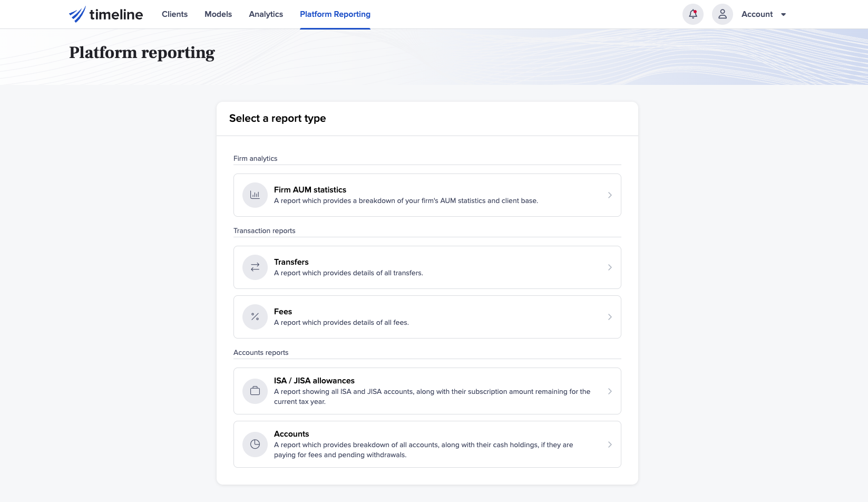The height and width of the screenshot is (502, 868).
Task: Open the notifications bell
Action: click(x=693, y=14)
